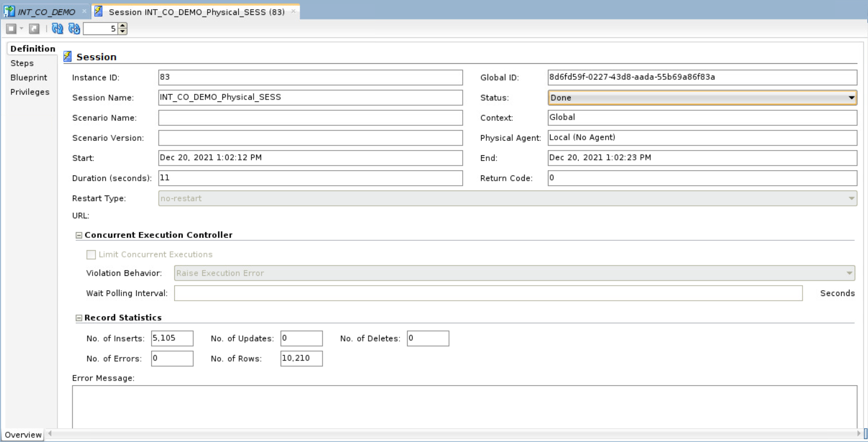The width and height of the screenshot is (868, 442).
Task: Toggle the Auto-refresh clock icon
Action: click(x=74, y=29)
